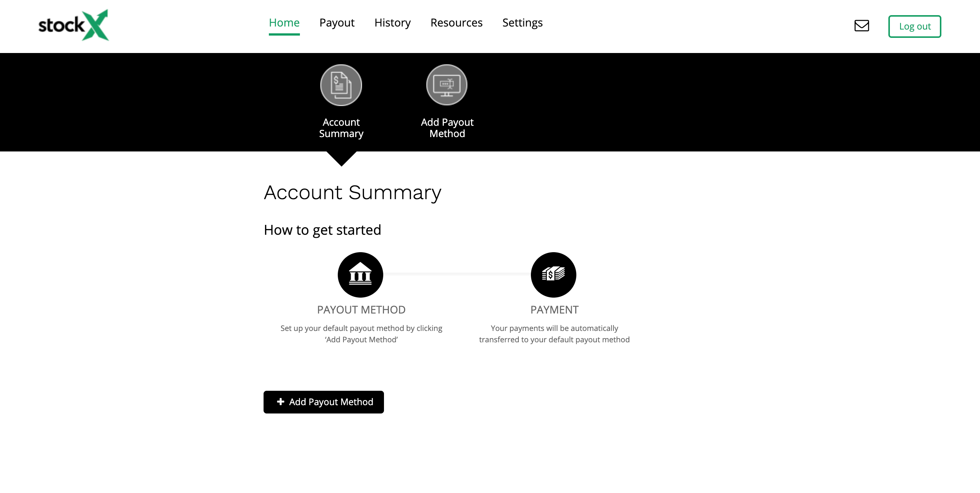
Task: Click the stockX logo
Action: coord(73,24)
